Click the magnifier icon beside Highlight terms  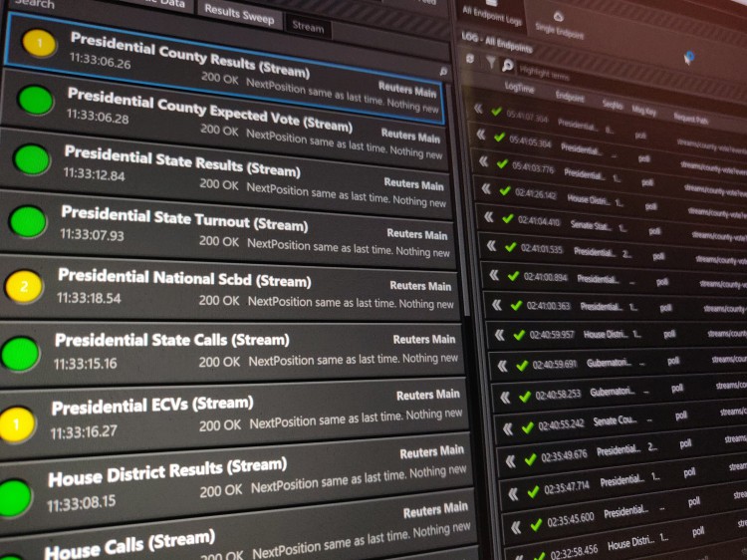[x=507, y=65]
